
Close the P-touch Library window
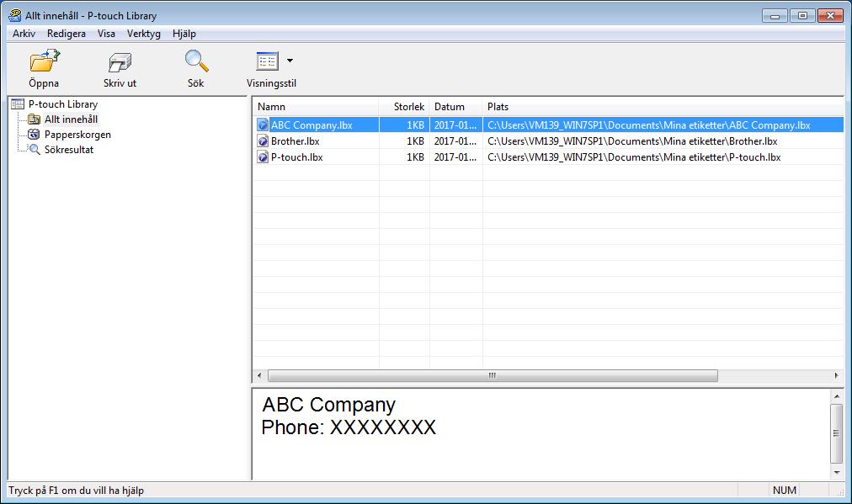[x=830, y=16]
